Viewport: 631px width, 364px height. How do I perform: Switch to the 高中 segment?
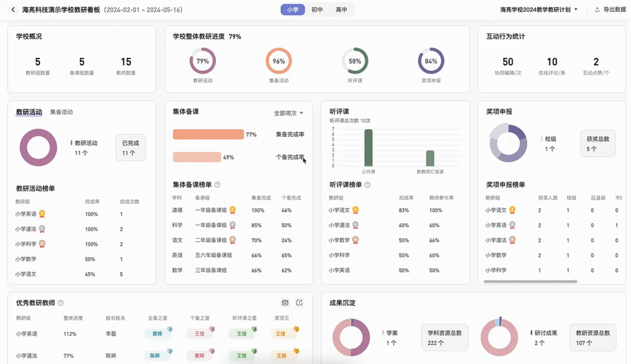click(x=341, y=9)
